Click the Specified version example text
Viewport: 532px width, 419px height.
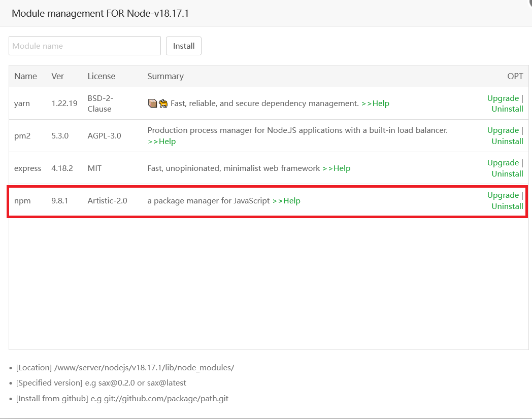point(101,382)
